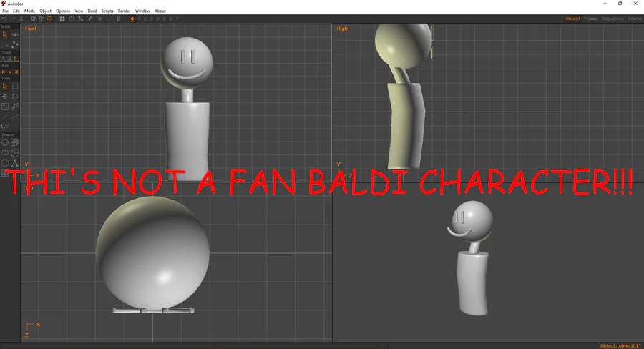644x349 pixels.
Task: Select the Text 'A' shape tool
Action: [15, 163]
